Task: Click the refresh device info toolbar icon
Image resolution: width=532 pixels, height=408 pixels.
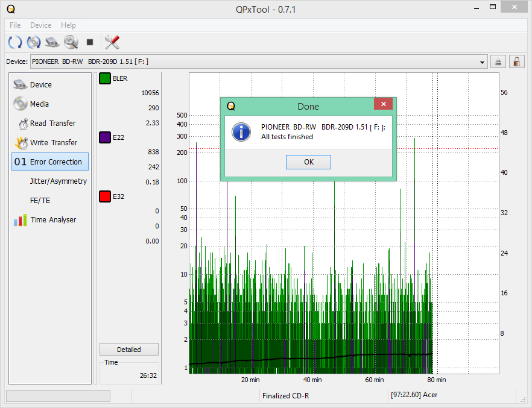Action: coord(15,42)
